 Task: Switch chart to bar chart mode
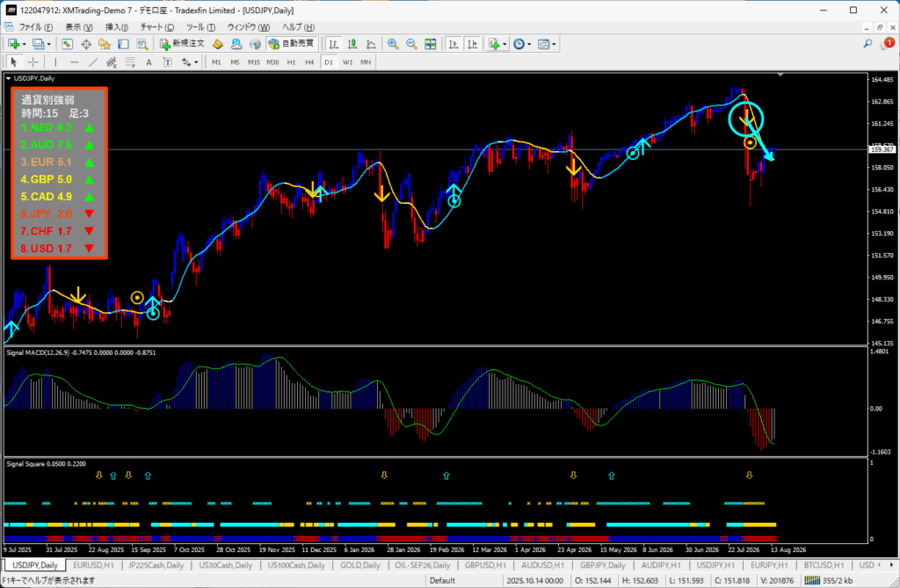333,44
